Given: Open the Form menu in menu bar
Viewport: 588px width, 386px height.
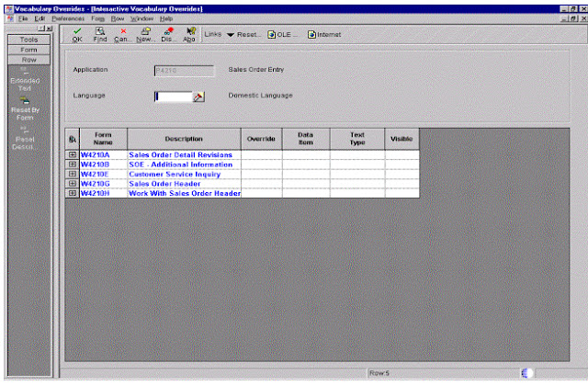Looking at the screenshot, I should [x=98, y=18].
